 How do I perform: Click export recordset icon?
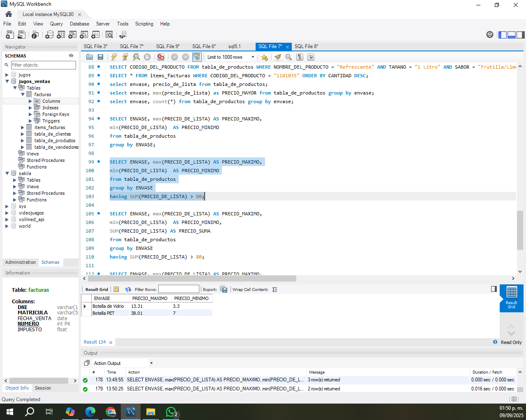224,289
